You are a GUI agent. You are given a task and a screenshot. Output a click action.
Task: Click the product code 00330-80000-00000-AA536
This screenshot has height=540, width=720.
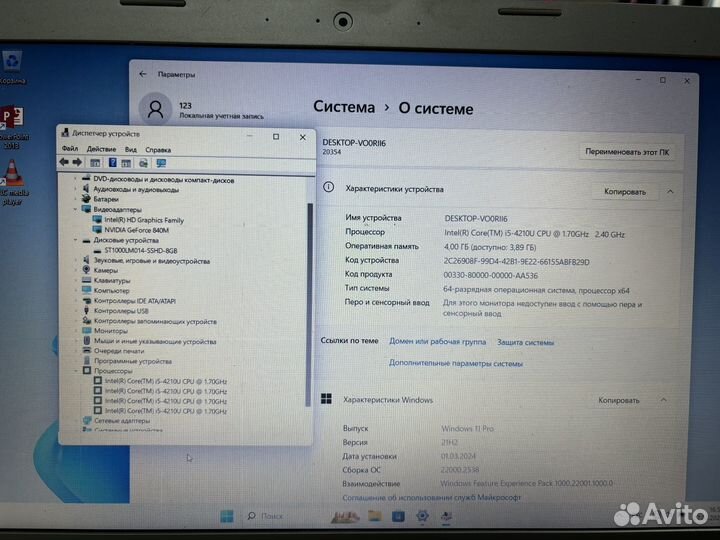[490, 275]
